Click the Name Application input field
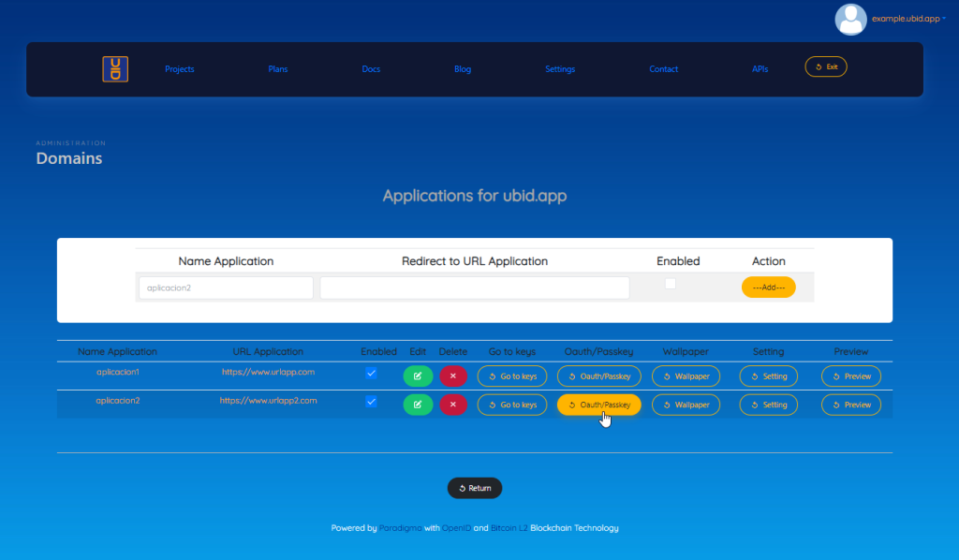This screenshot has height=560, width=959. (x=226, y=287)
